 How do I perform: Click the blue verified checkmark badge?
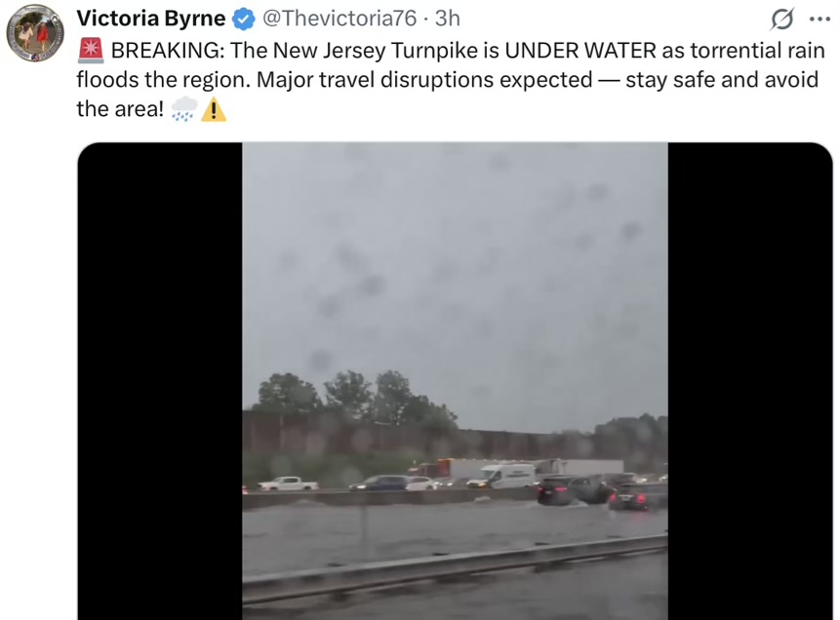tap(243, 19)
